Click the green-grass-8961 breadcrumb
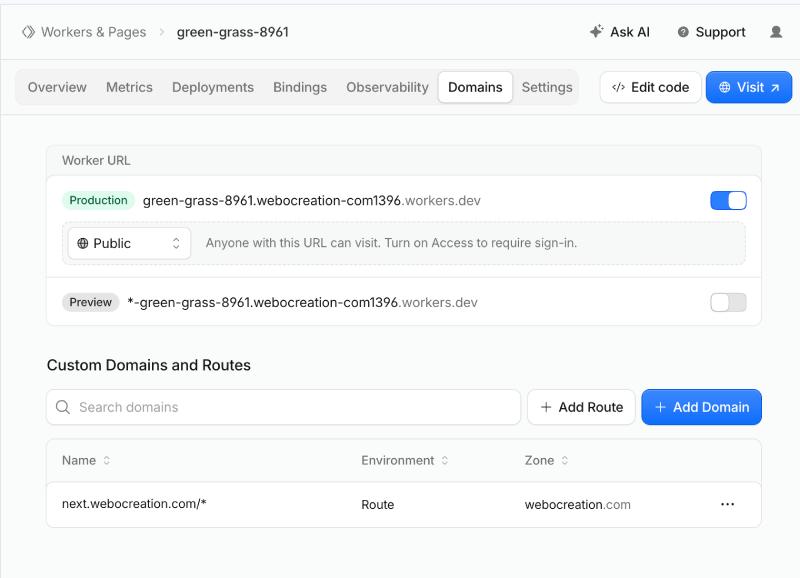This screenshot has height=578, width=800. tap(233, 32)
